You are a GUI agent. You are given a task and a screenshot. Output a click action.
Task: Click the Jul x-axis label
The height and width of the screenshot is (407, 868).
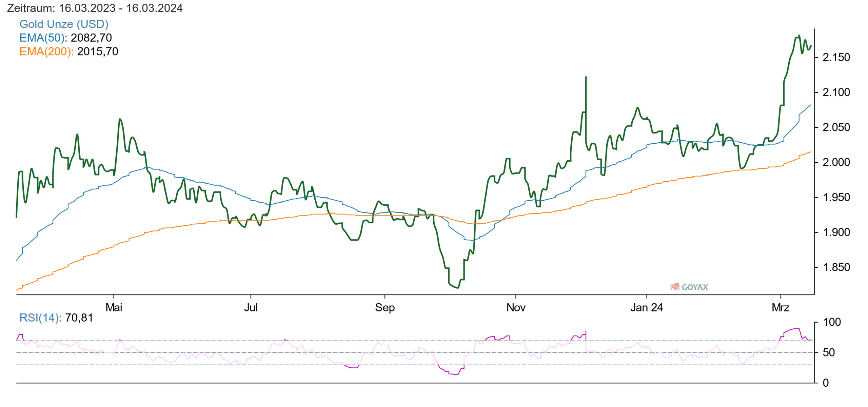pyautogui.click(x=251, y=308)
